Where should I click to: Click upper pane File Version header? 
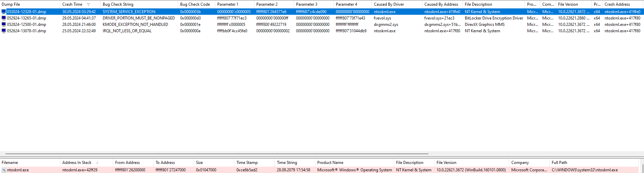click(x=574, y=4)
